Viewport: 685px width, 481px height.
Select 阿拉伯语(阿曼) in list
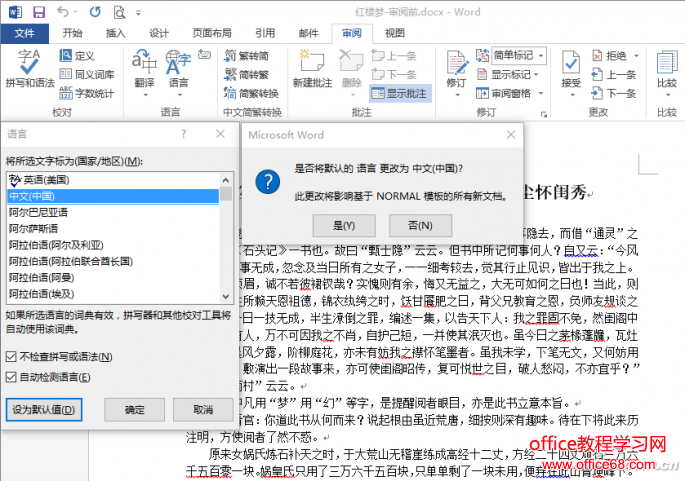coord(113,277)
